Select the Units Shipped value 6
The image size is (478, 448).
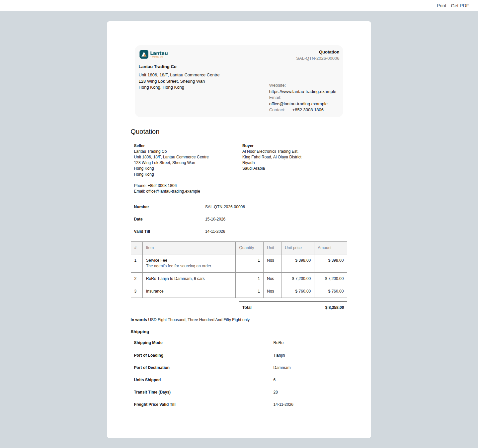pyautogui.click(x=274, y=380)
